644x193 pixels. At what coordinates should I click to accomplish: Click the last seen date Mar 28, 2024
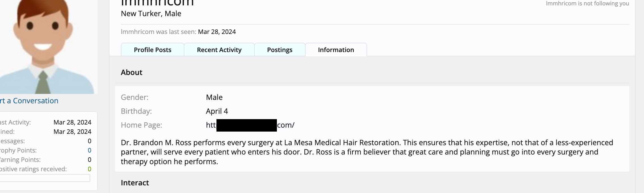tap(217, 32)
